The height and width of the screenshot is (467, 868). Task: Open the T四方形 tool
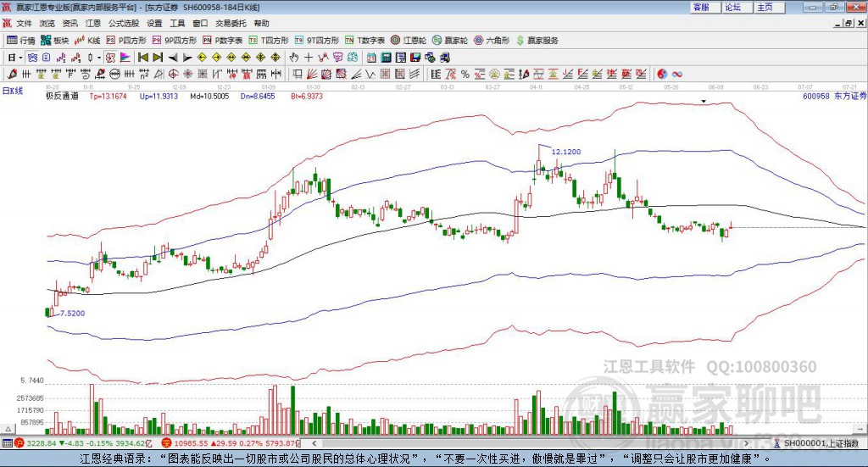[x=269, y=41]
